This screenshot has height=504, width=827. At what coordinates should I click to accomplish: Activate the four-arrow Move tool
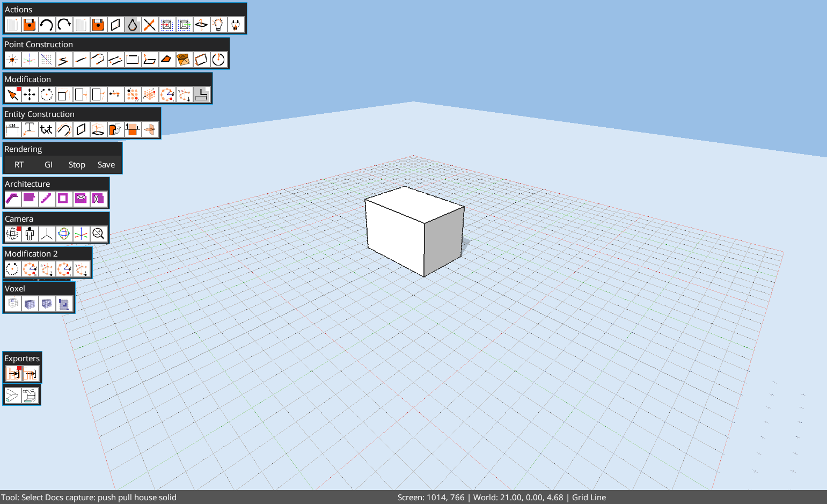30,94
